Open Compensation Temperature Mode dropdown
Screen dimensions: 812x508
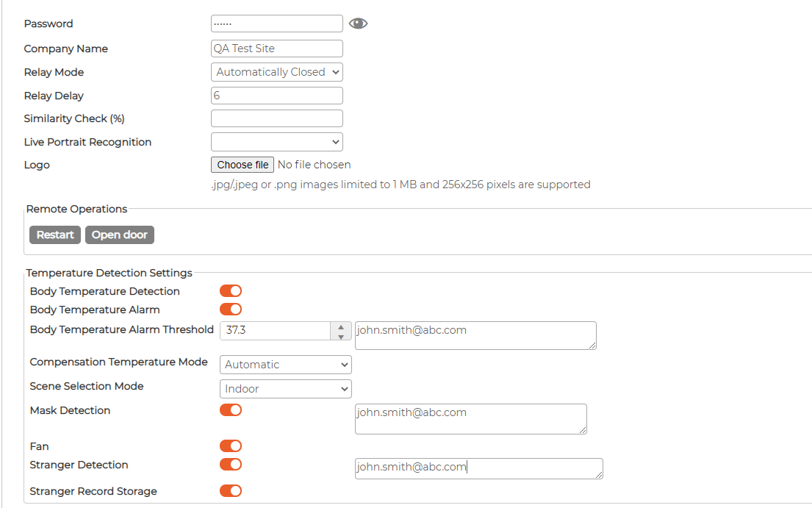(x=286, y=365)
